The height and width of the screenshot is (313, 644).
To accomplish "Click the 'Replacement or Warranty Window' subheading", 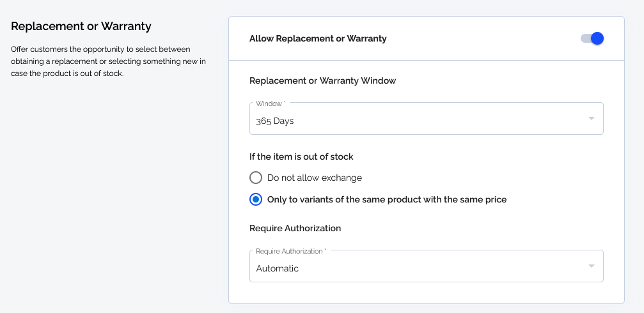I will 322,80.
